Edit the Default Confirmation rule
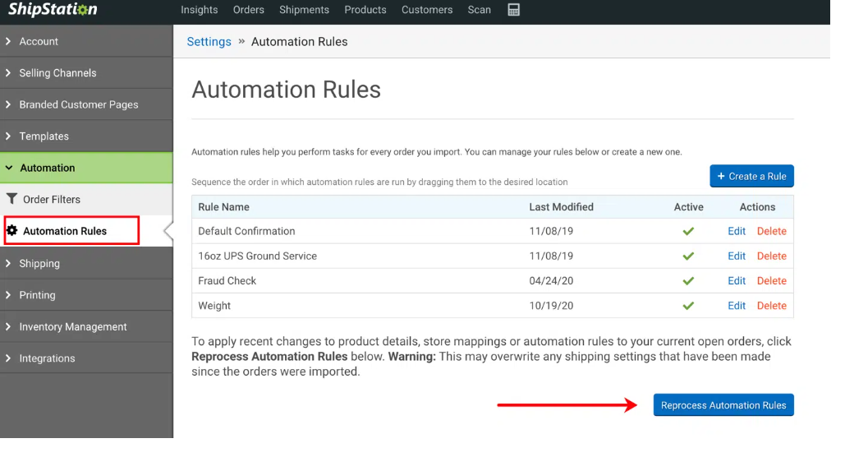This screenshot has width=868, height=457. point(737,231)
